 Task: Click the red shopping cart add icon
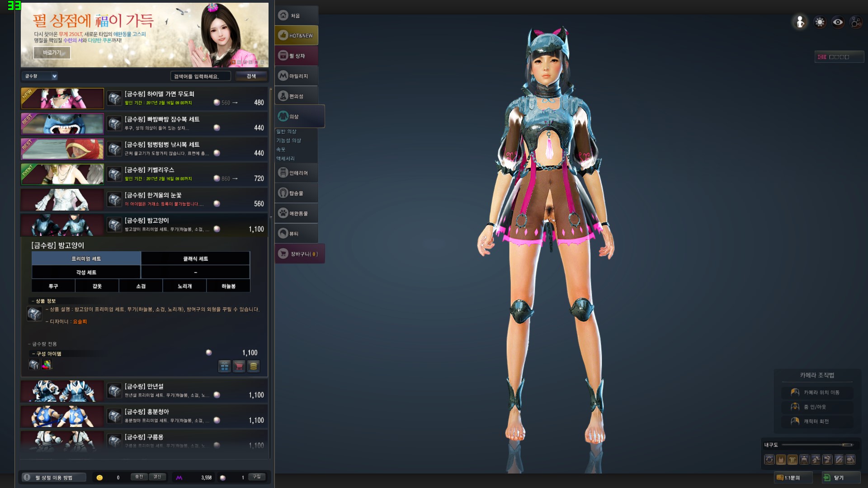point(239,366)
